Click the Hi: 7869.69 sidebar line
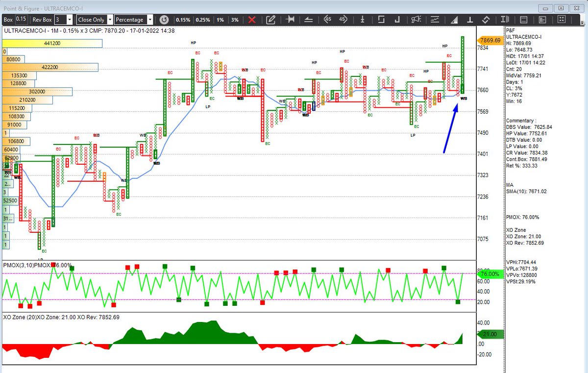Image resolution: width=588 pixels, height=373 pixels. click(x=519, y=43)
